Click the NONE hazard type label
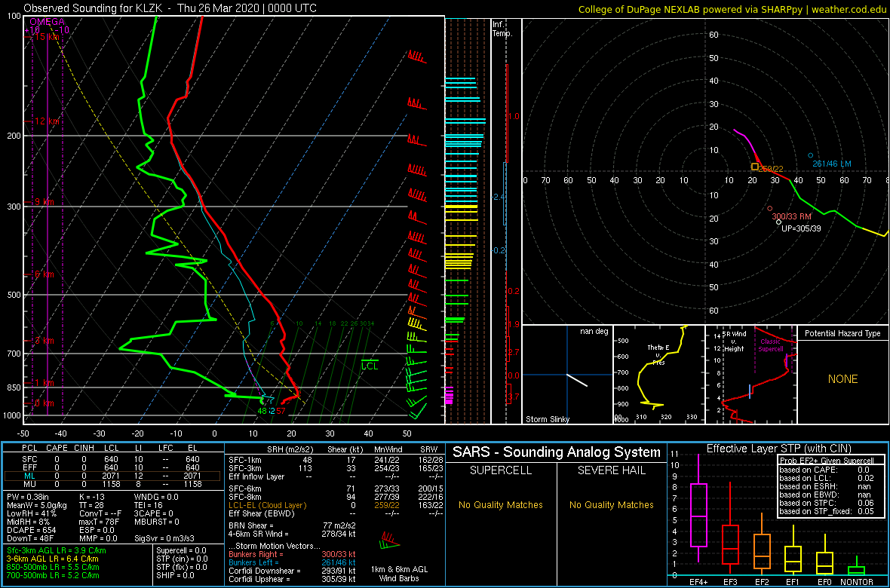Image resolution: width=890 pixels, height=588 pixels. tap(842, 380)
